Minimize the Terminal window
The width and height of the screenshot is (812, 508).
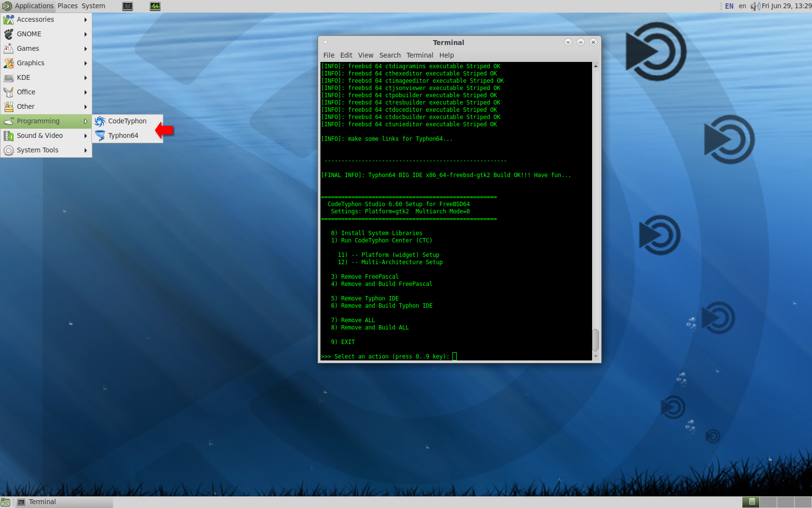[568, 42]
